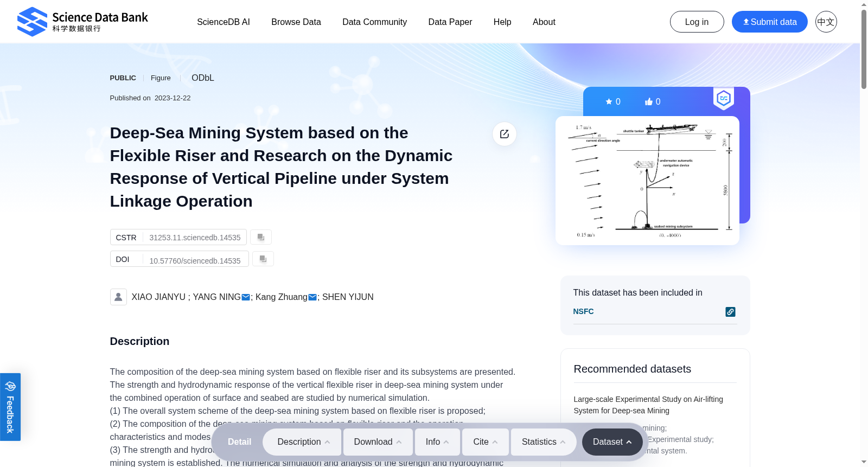Select the Detail tab in floating bar

click(x=239, y=442)
